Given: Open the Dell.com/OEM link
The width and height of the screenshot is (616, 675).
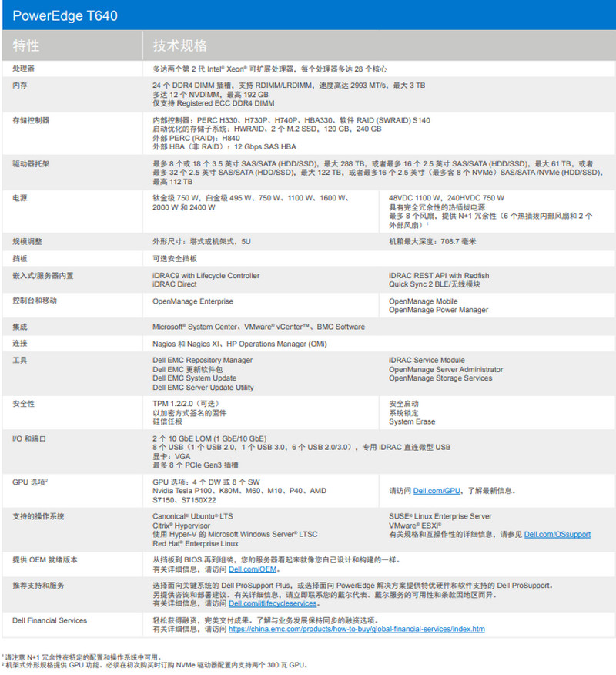Looking at the screenshot, I should pyautogui.click(x=253, y=569).
